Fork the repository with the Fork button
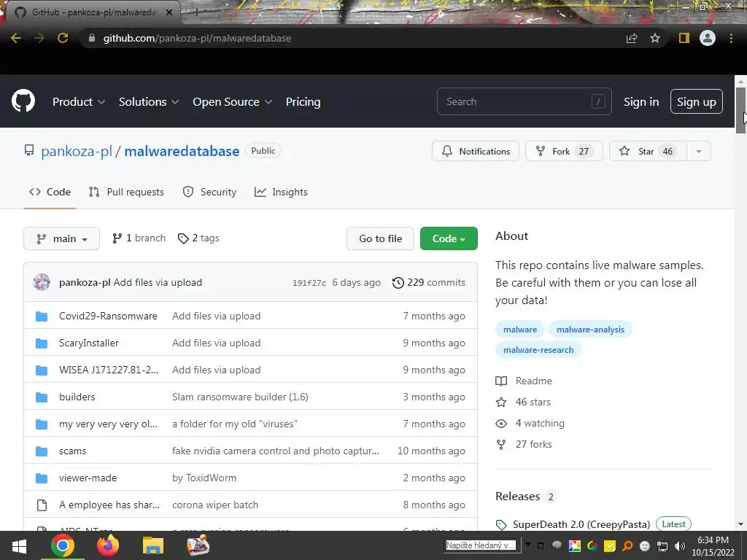Viewport: 747px width, 560px height. pos(564,152)
